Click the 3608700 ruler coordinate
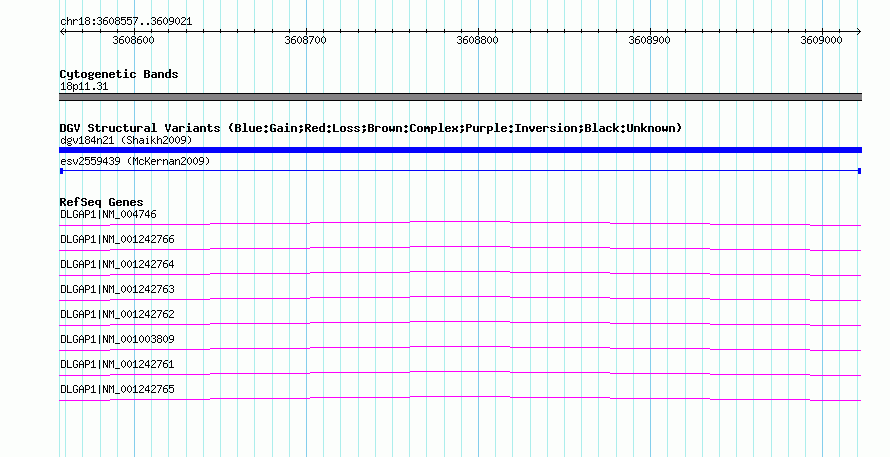Screen dimensions: 890x457 [305, 40]
